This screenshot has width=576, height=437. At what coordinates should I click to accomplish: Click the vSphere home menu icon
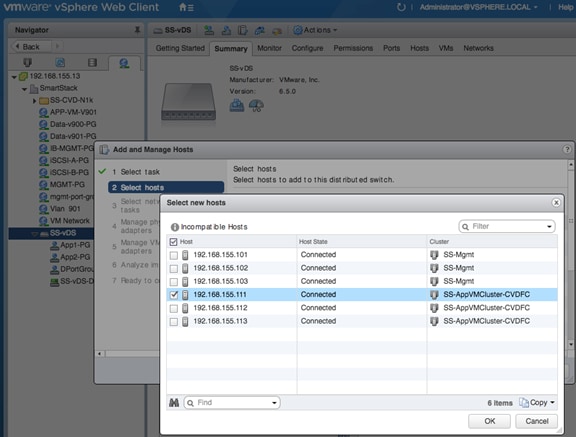point(186,7)
